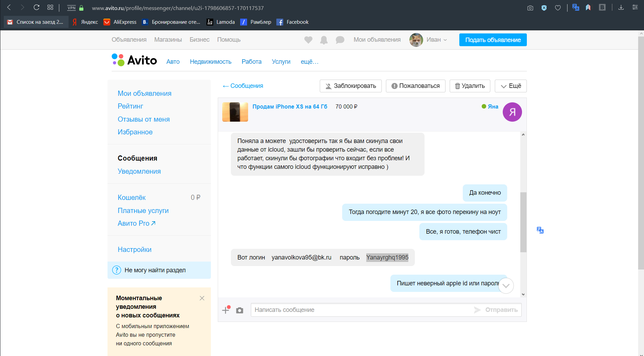
Task: Expand the ещё… categories list
Action: 309,62
